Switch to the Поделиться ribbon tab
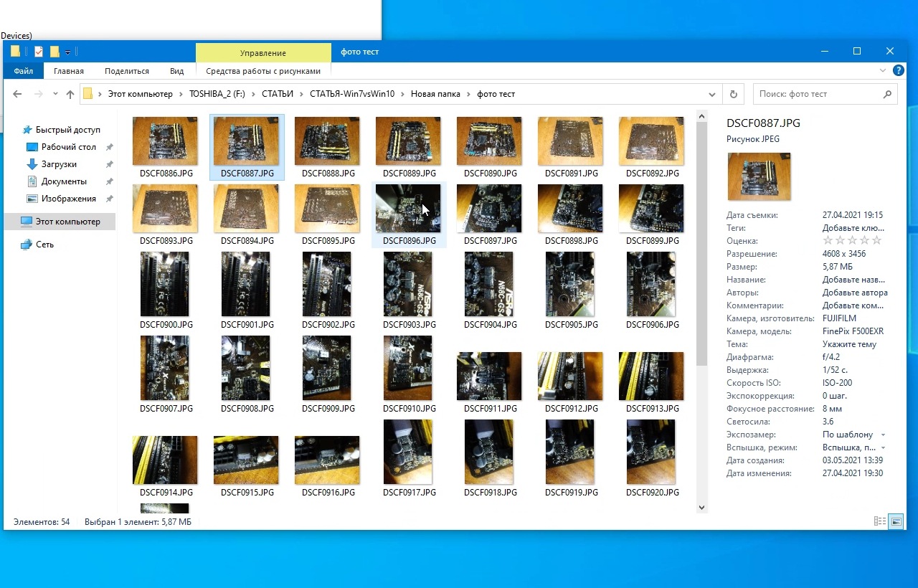The height and width of the screenshot is (588, 918). point(127,71)
